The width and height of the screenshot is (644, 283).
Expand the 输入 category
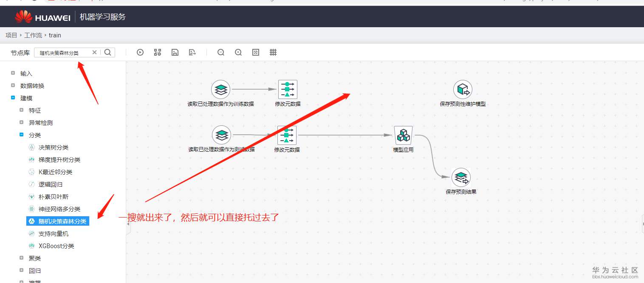pos(13,73)
